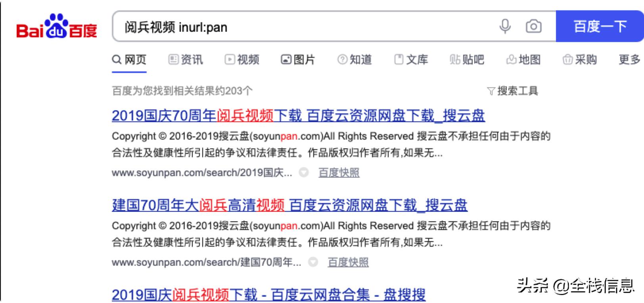Screen dimensions: 644x303
Task: Switch to the 贴吧 tab
Action: click(x=467, y=60)
